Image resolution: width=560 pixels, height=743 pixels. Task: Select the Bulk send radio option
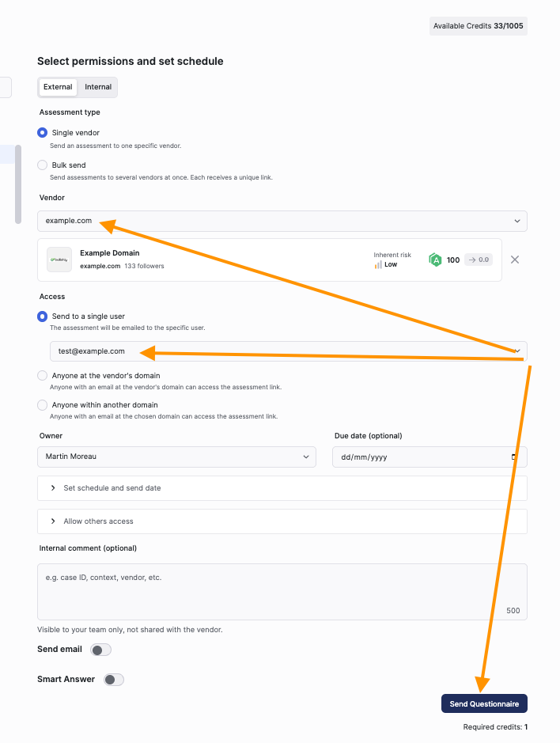point(42,165)
